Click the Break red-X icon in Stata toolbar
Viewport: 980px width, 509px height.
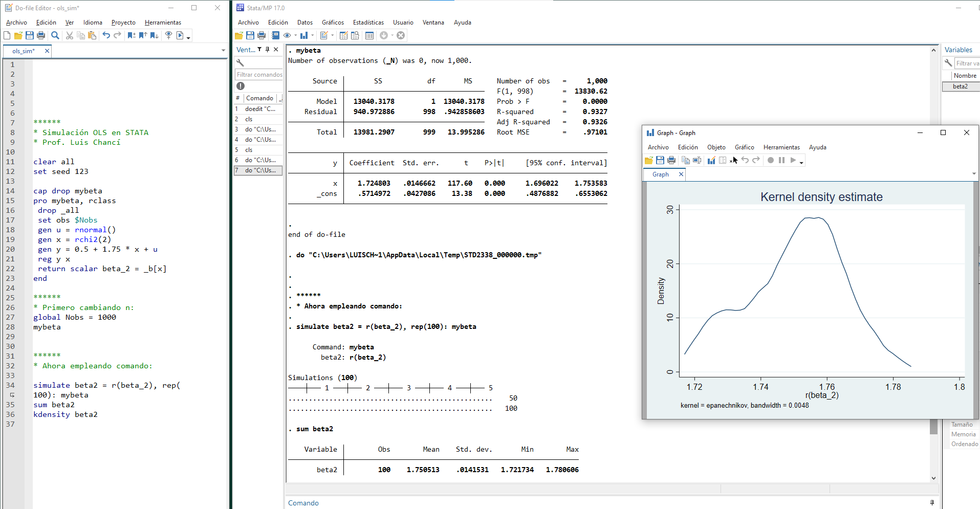pos(401,35)
